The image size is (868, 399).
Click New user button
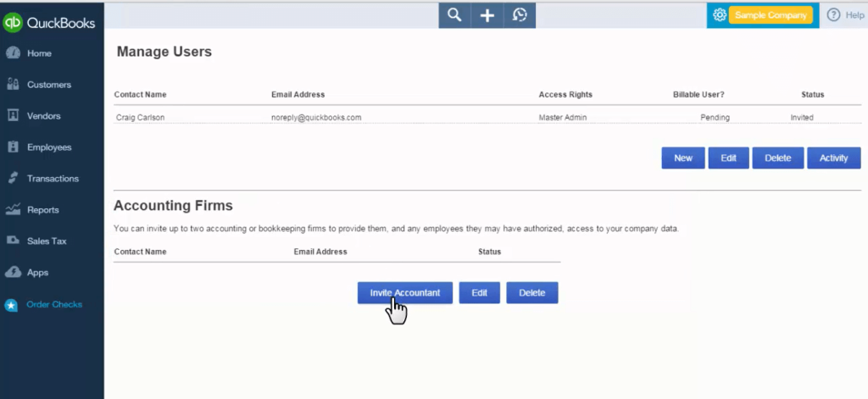click(x=683, y=158)
